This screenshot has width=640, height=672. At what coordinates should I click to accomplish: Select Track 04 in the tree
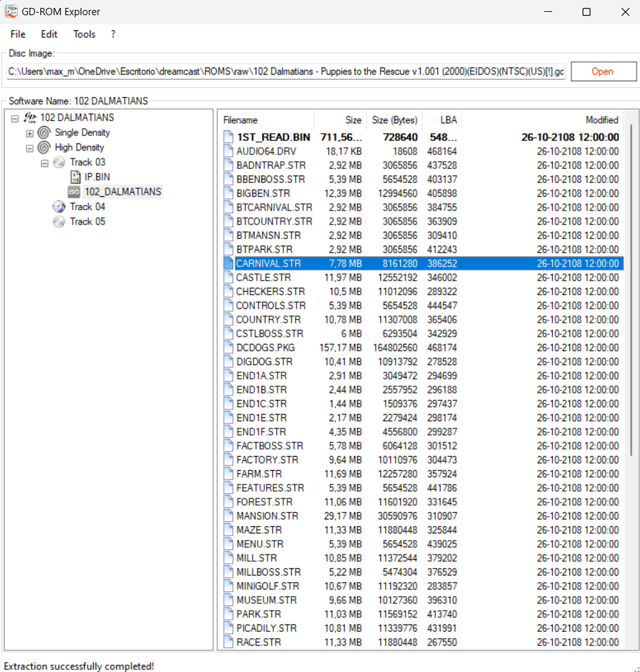click(x=87, y=207)
